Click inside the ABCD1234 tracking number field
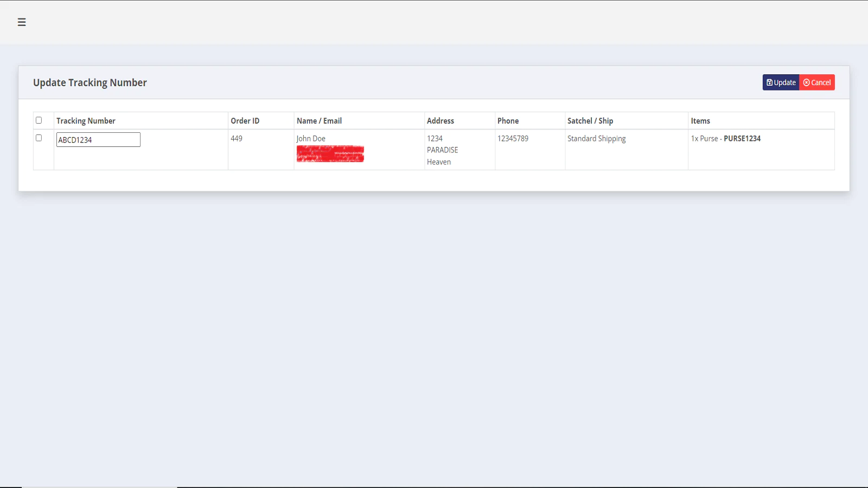 98,139
